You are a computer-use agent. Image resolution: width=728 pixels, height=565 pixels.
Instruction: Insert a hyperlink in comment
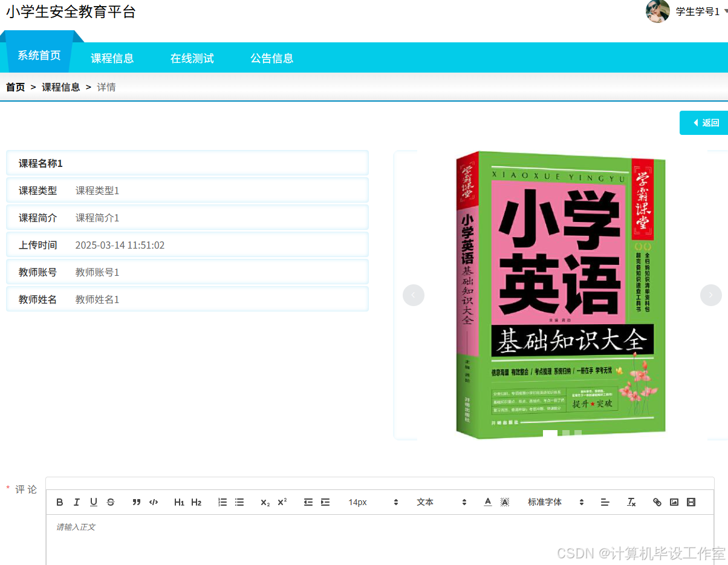657,502
